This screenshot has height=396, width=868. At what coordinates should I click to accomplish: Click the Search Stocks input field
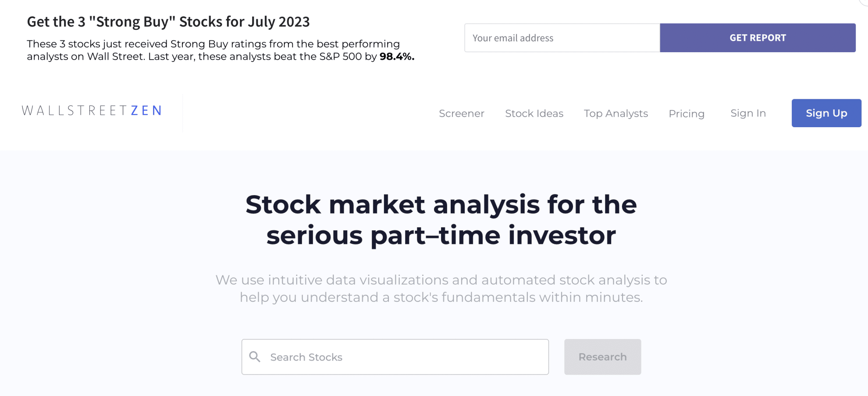pyautogui.click(x=395, y=357)
